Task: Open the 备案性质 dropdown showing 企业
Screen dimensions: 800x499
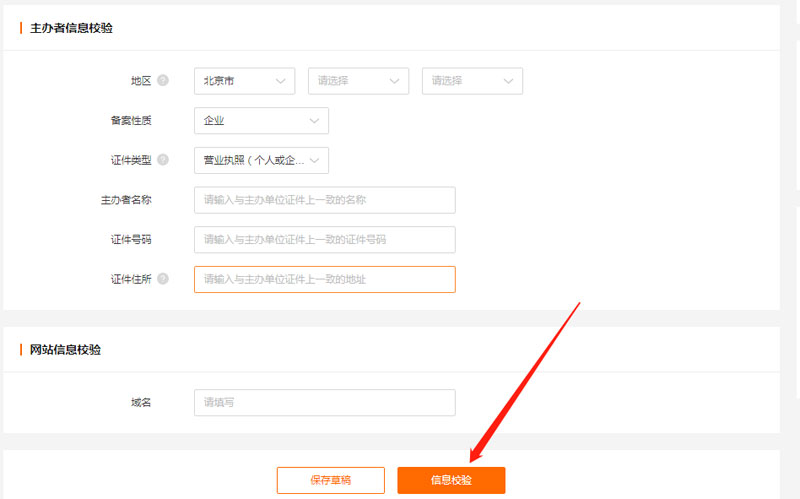Action: 261,121
